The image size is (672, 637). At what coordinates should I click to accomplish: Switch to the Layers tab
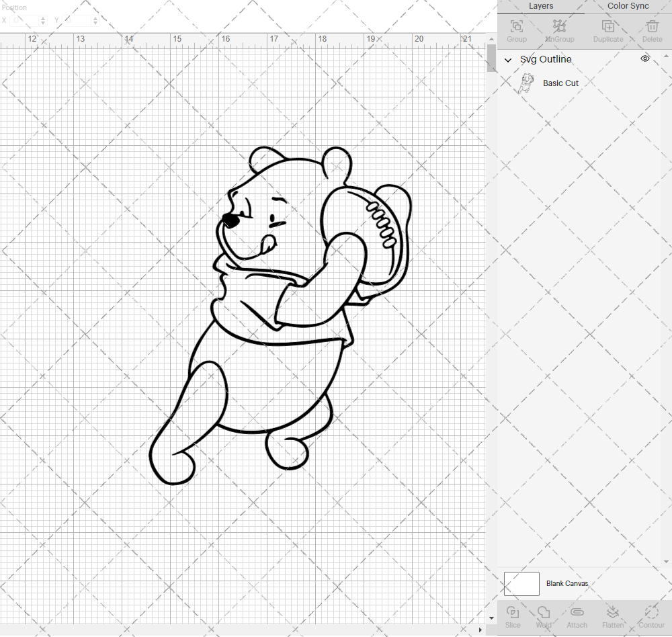pos(541,6)
